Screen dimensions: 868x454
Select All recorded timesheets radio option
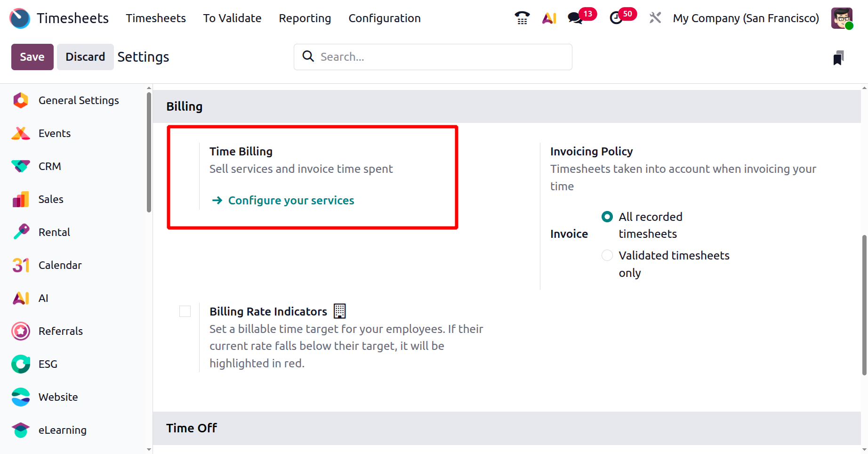(607, 217)
